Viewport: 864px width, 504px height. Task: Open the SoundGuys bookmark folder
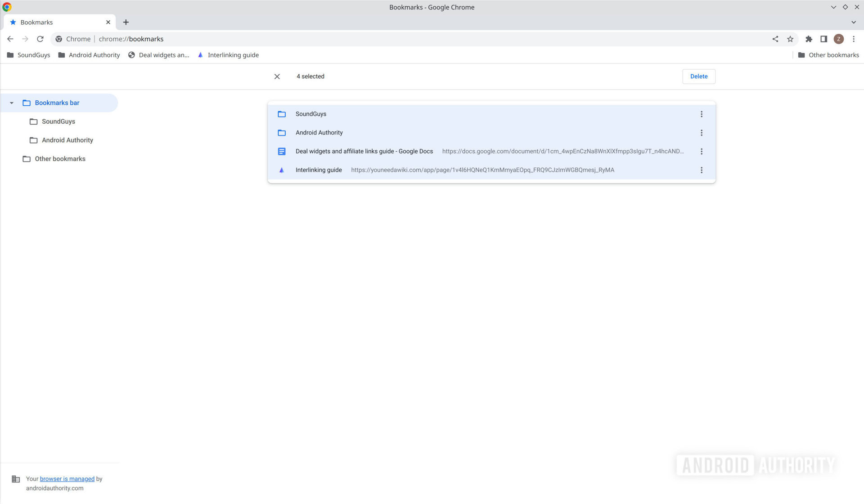pos(58,121)
